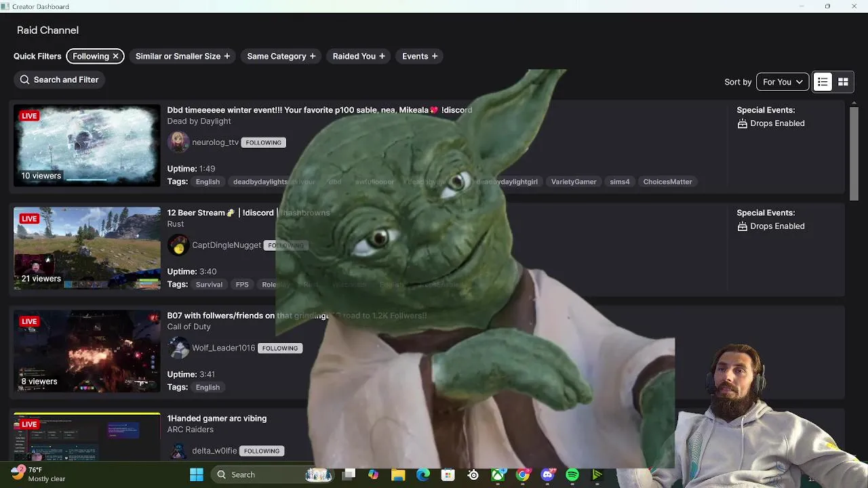868x488 pixels.
Task: Open Microsoft Copilot from the taskbar
Action: point(373,474)
